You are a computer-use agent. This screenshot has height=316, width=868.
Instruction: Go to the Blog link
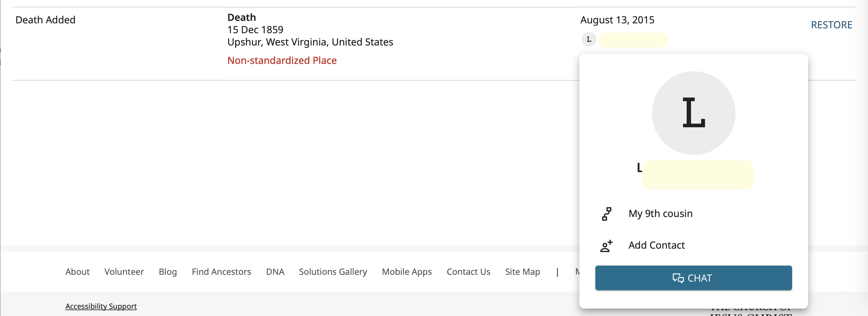(x=168, y=271)
